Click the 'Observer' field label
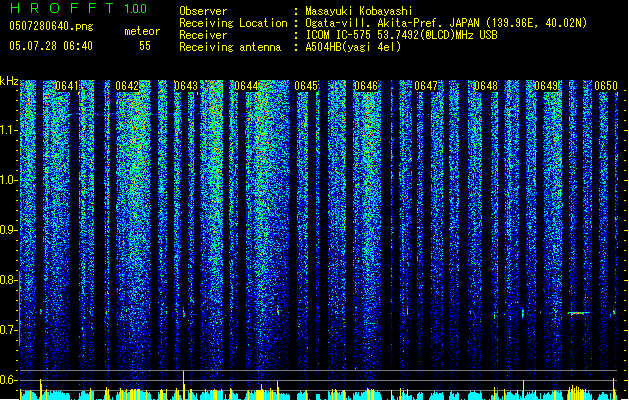The image size is (629, 400). tap(203, 11)
